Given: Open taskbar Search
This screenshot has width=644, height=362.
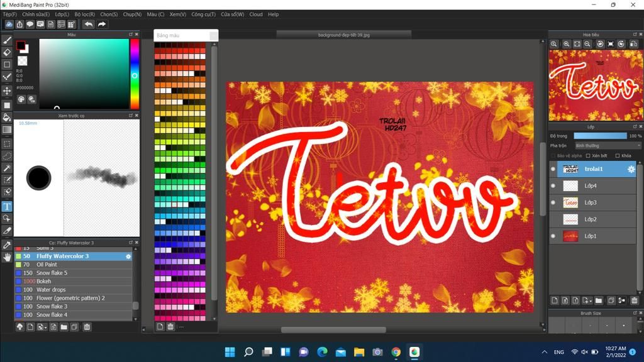Looking at the screenshot, I should tap(248, 352).
